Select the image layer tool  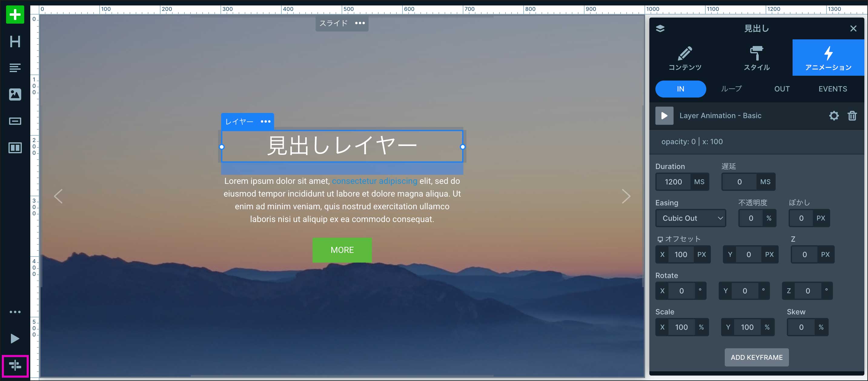pos(15,95)
